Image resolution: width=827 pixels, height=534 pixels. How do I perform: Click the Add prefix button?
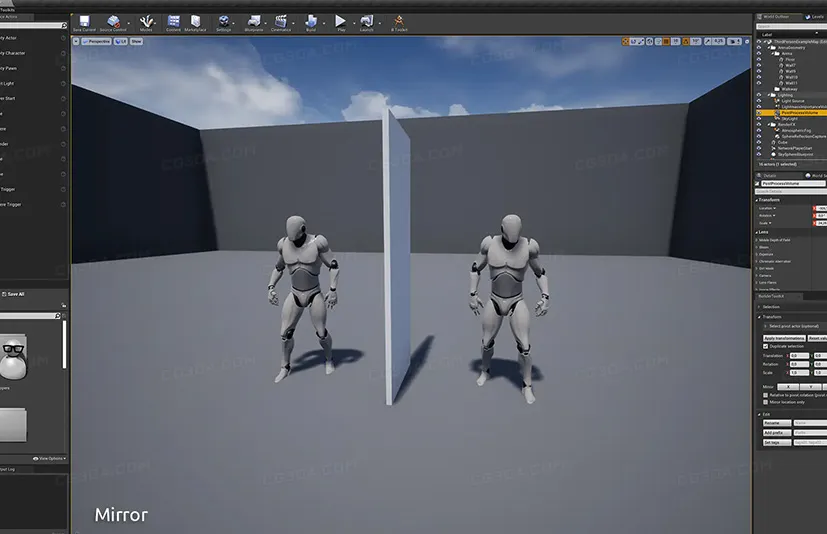pyautogui.click(x=777, y=433)
